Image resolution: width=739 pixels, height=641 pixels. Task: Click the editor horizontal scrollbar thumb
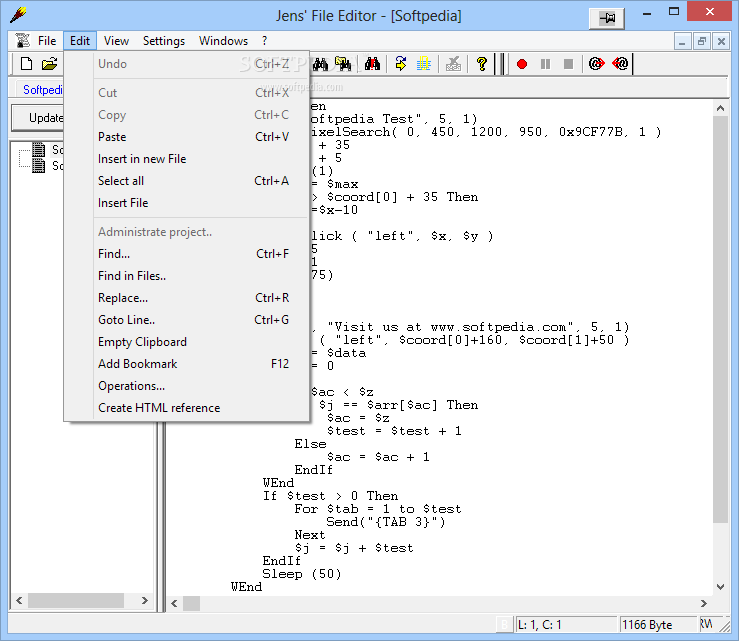point(191,603)
